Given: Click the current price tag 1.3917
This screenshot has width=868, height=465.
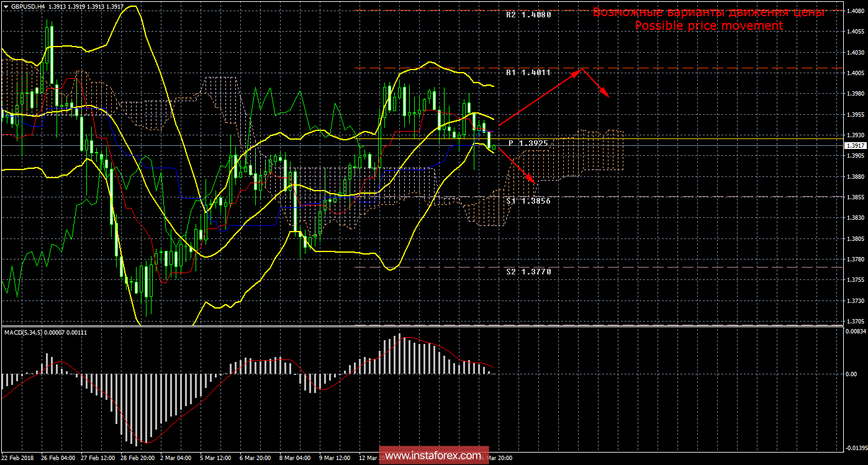Looking at the screenshot, I should pyautogui.click(x=856, y=145).
